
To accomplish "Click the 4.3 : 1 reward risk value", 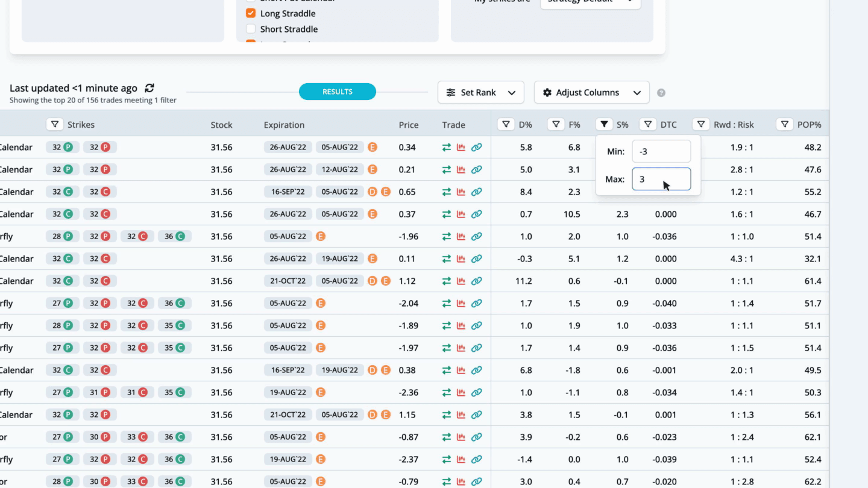I will pyautogui.click(x=742, y=258).
